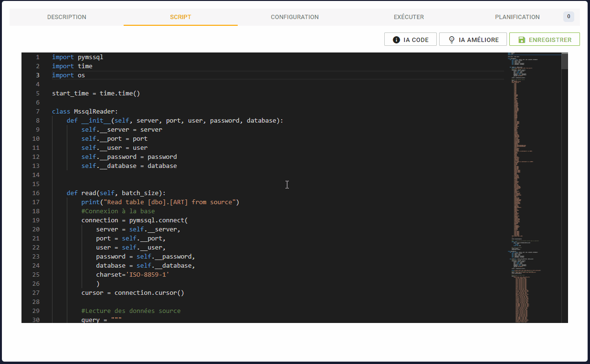
Task: Click the floppy disk icon in ENREGISTRER
Action: 522,40
